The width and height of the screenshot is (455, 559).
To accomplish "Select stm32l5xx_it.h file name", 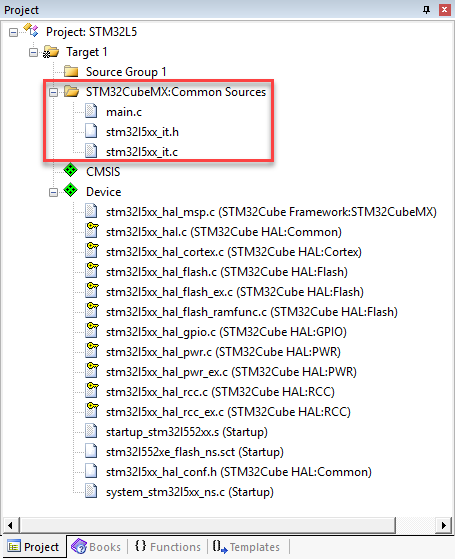I will [142, 132].
